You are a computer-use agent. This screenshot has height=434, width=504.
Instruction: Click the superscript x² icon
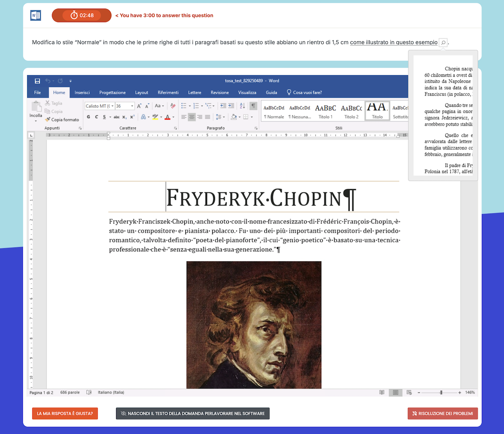(132, 117)
